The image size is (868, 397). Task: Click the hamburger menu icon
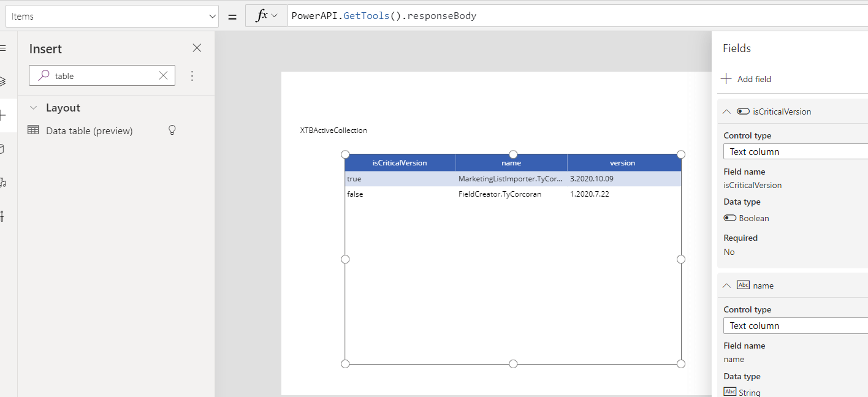[x=3, y=48]
